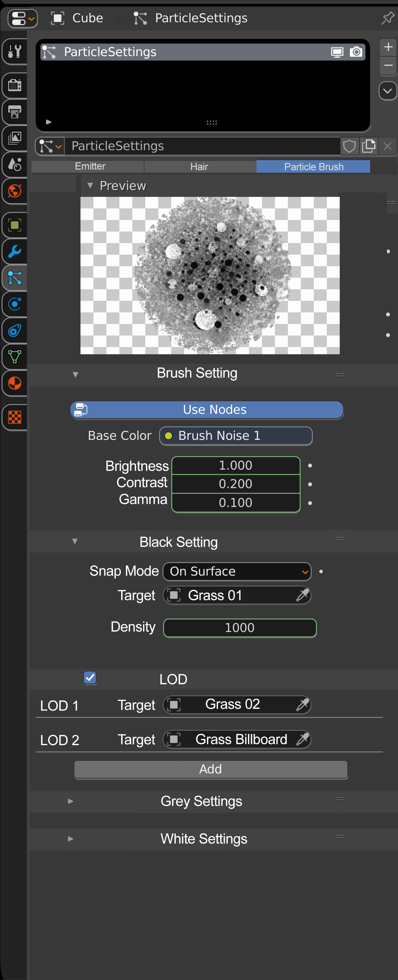Add a particle system slot with plus
This screenshot has height=980, width=398.
388,47
